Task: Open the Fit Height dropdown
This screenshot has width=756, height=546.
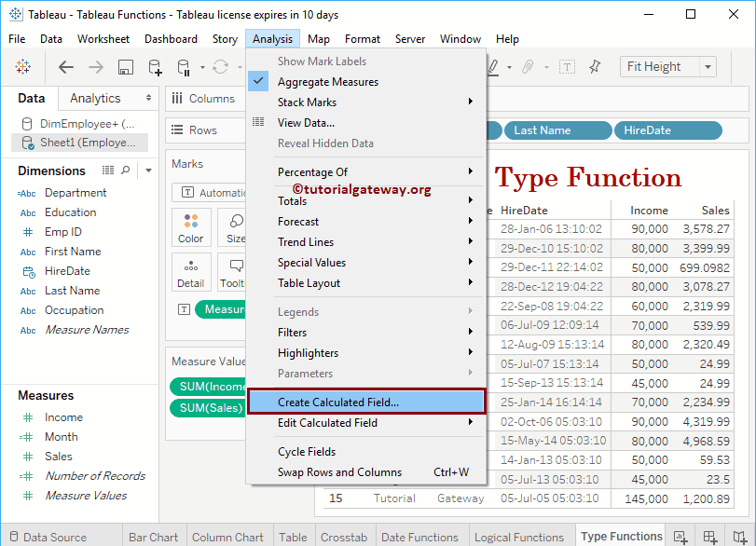Action: pyautogui.click(x=707, y=66)
